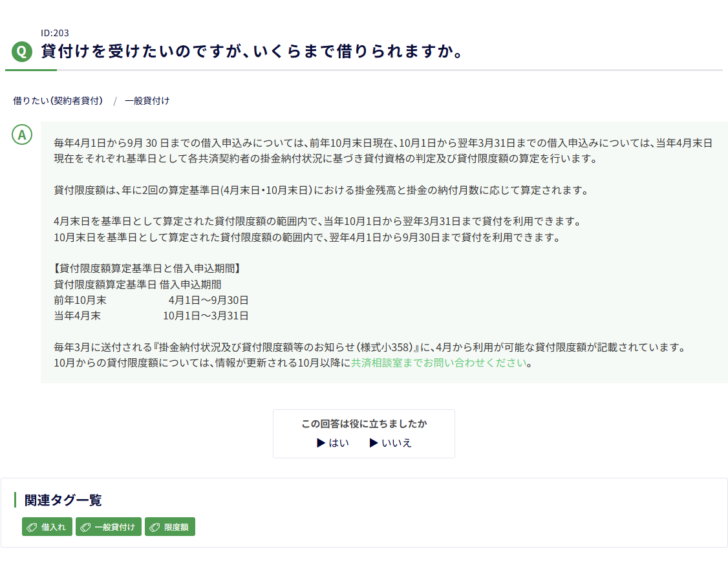Click the green Q question icon
The height and width of the screenshot is (567, 728).
[22, 51]
